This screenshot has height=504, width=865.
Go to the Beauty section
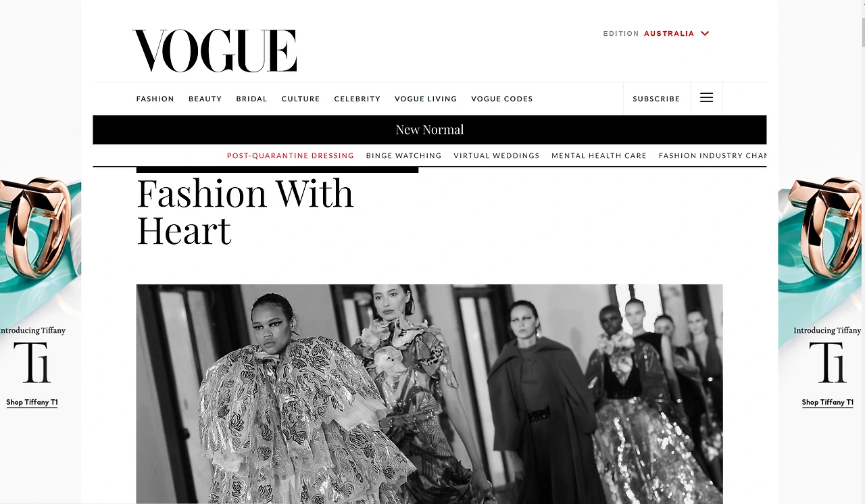205,99
